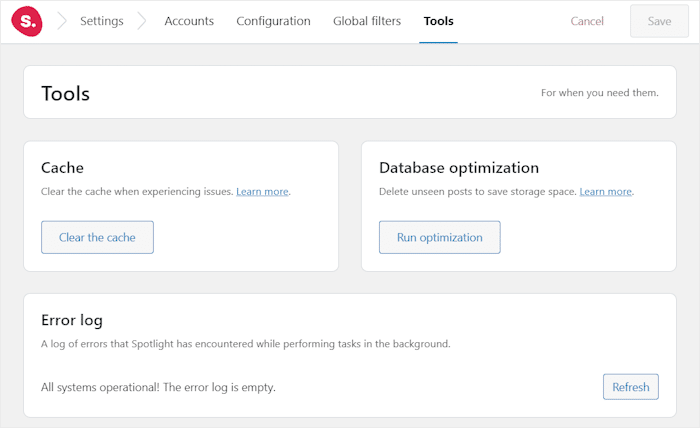The image size is (700, 428).
Task: Click the Spotlight logo icon
Action: click(x=26, y=21)
